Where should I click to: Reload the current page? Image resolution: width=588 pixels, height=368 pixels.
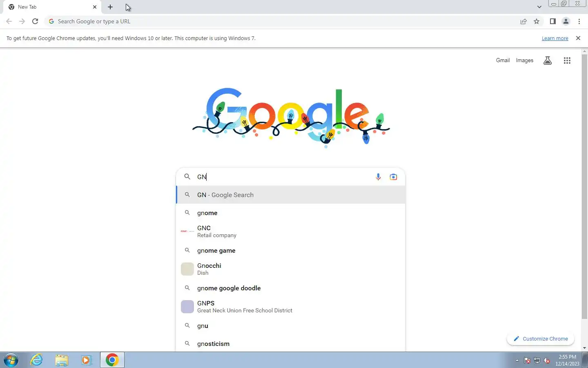pos(35,21)
